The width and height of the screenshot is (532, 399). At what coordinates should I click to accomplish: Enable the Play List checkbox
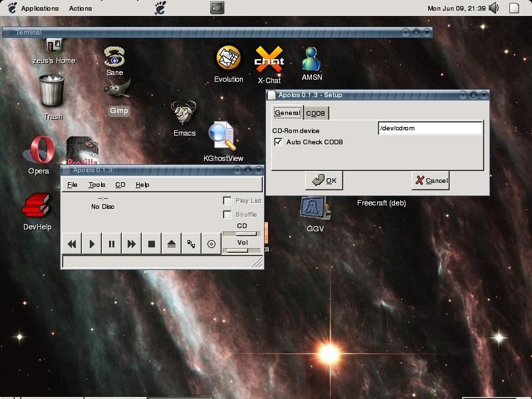click(x=227, y=200)
